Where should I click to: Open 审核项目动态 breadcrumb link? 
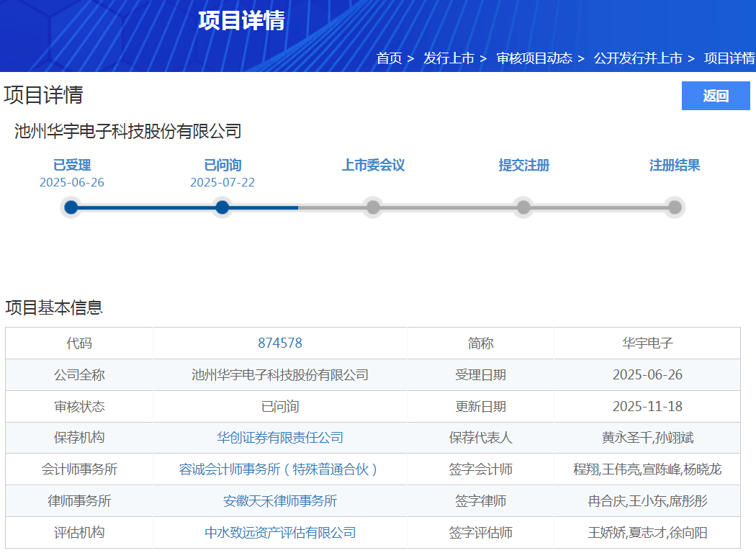[534, 58]
